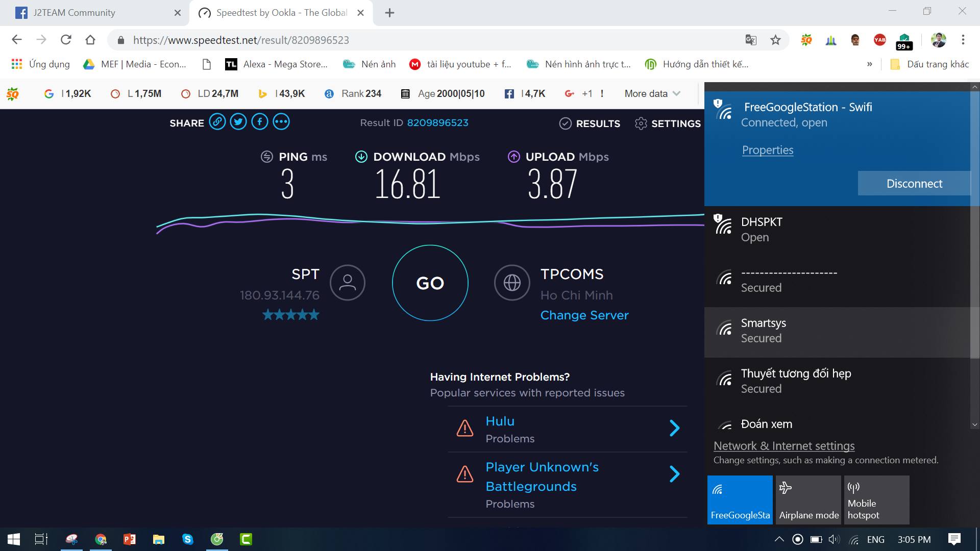The image size is (980, 551).
Task: Share result via Facebook icon
Action: coord(260,122)
